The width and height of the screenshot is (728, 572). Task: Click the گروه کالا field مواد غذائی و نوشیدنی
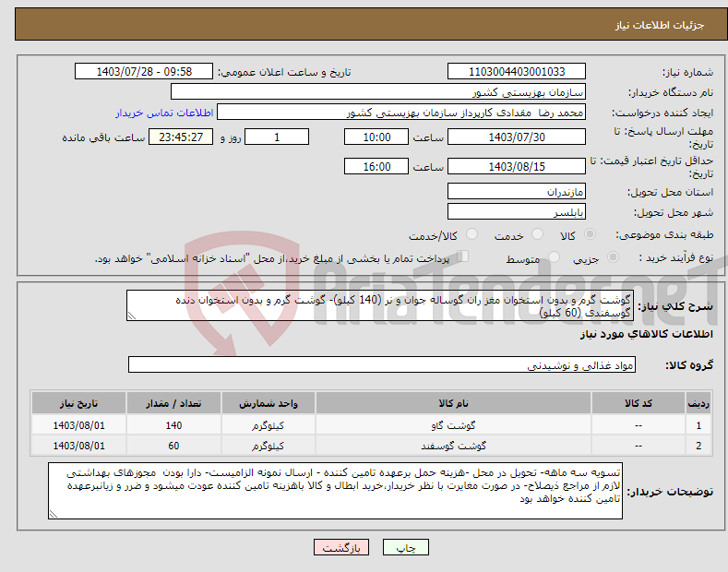click(382, 365)
